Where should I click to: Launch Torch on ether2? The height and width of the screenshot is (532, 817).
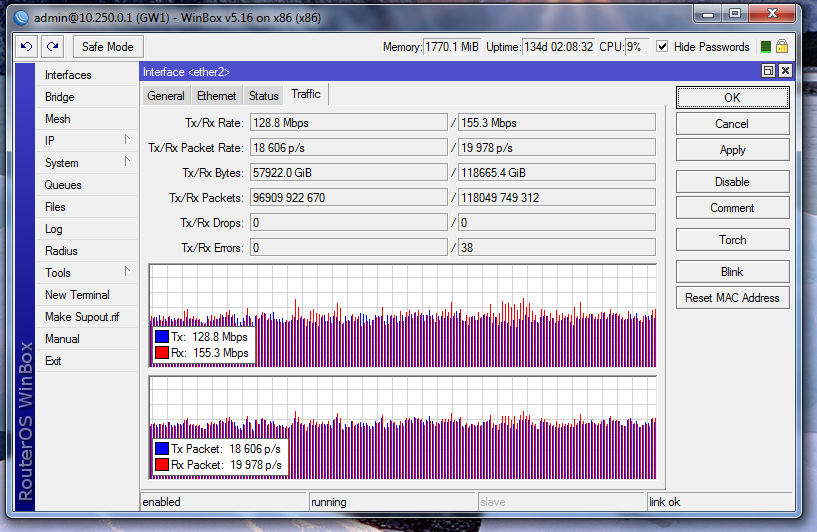(733, 240)
